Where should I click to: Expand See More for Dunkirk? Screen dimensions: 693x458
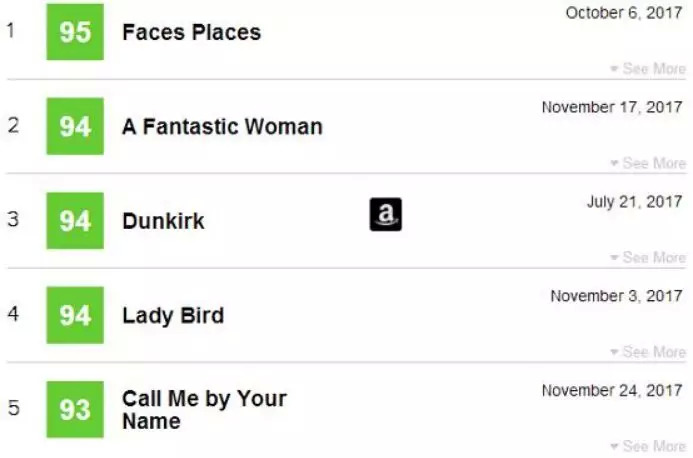(x=648, y=258)
